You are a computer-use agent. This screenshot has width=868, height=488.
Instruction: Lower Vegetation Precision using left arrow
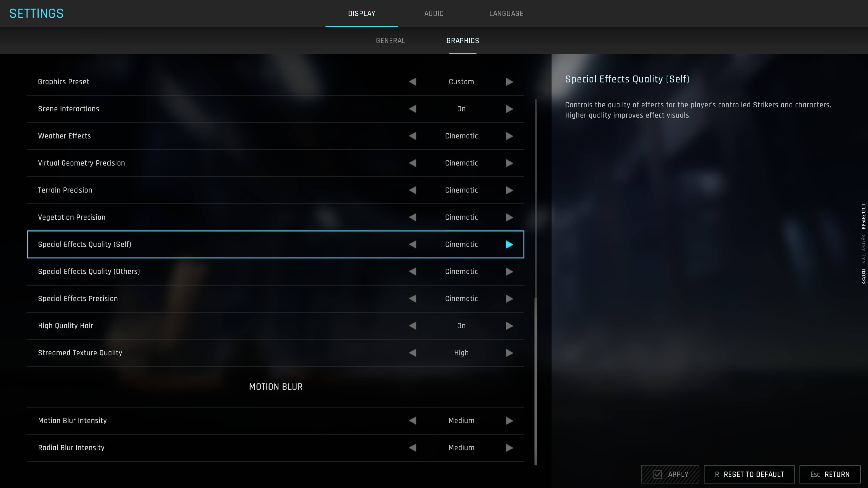[x=413, y=217]
